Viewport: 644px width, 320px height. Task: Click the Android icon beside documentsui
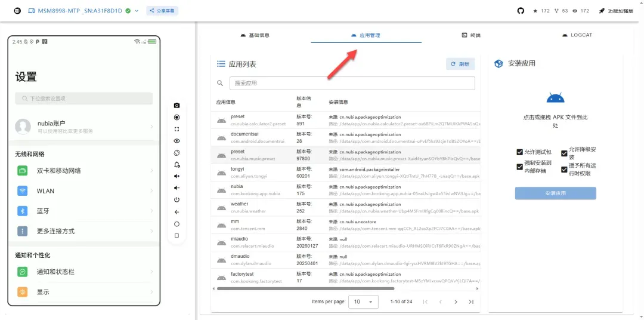[221, 138]
